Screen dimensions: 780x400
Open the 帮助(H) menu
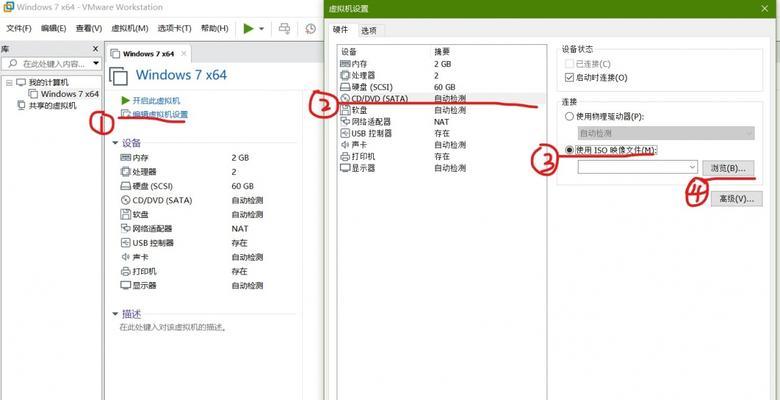(214, 28)
